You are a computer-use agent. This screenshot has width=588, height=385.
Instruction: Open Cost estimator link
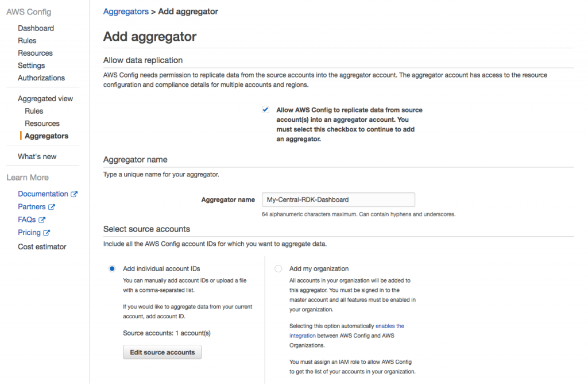42,247
